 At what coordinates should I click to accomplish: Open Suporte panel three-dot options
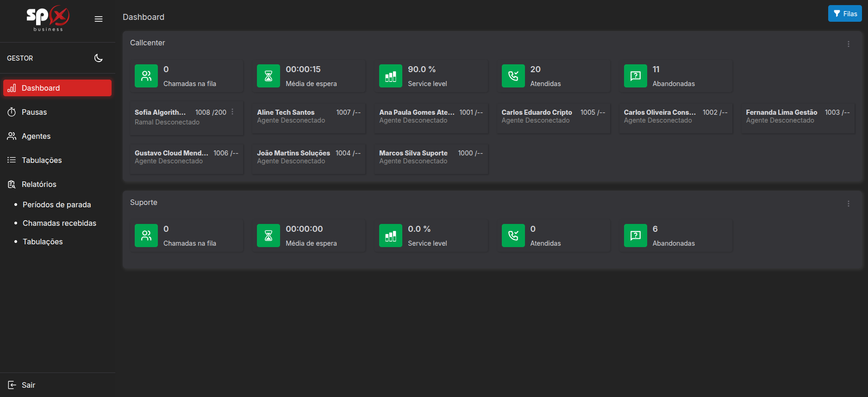pyautogui.click(x=848, y=204)
